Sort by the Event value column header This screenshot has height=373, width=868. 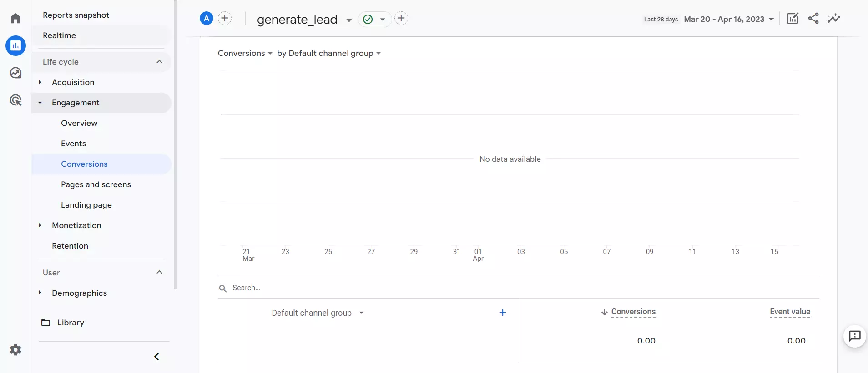pos(790,312)
